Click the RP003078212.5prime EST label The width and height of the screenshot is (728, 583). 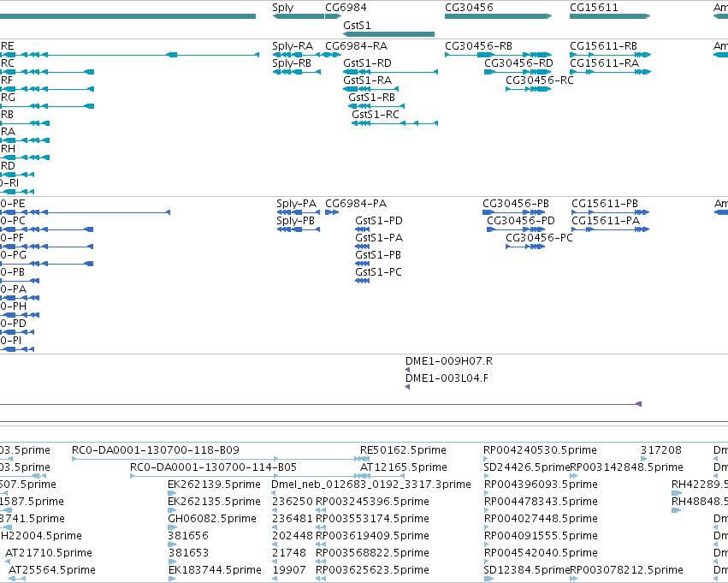coord(626,570)
